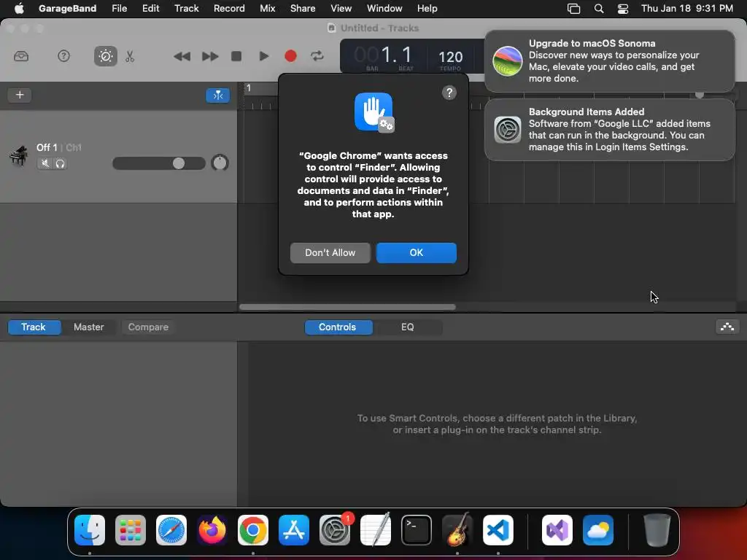Open the Upgrade to macOS Sonoma notification
Screen dimensions: 747x560
pyautogui.click(x=609, y=61)
